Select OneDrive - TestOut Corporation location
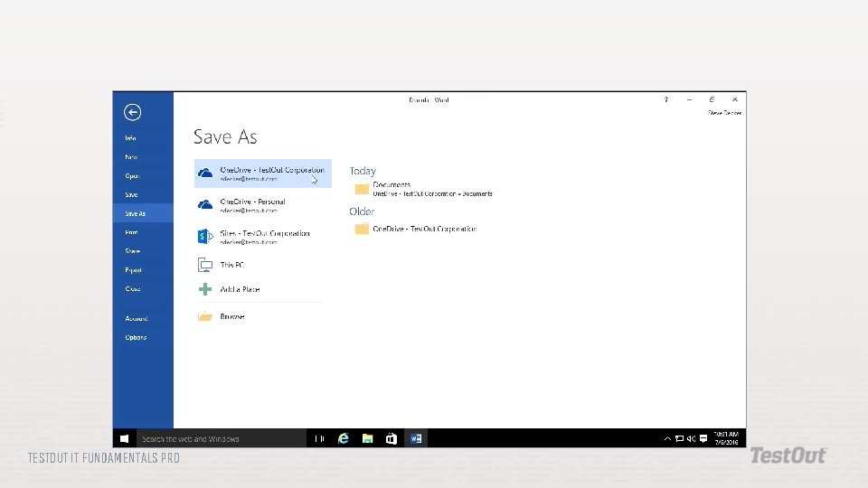The width and height of the screenshot is (868, 488). pyautogui.click(x=263, y=174)
